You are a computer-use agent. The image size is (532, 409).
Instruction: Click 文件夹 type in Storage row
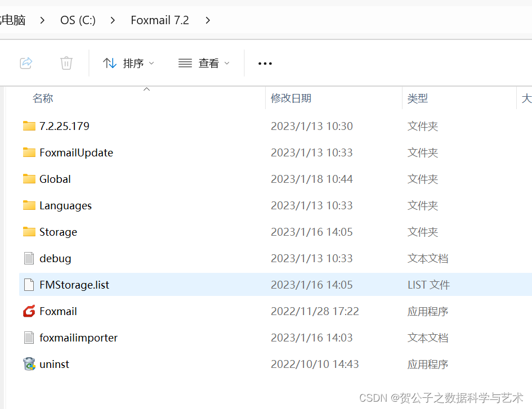423,232
